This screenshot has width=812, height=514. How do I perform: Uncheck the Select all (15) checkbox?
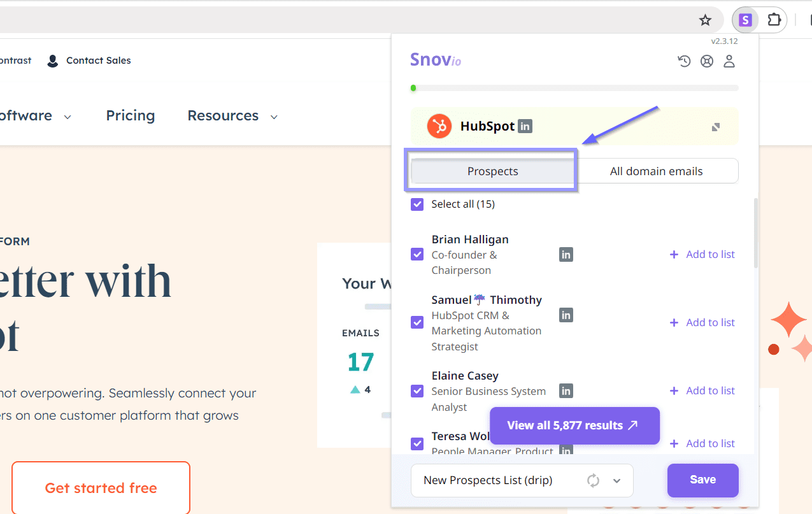click(417, 204)
